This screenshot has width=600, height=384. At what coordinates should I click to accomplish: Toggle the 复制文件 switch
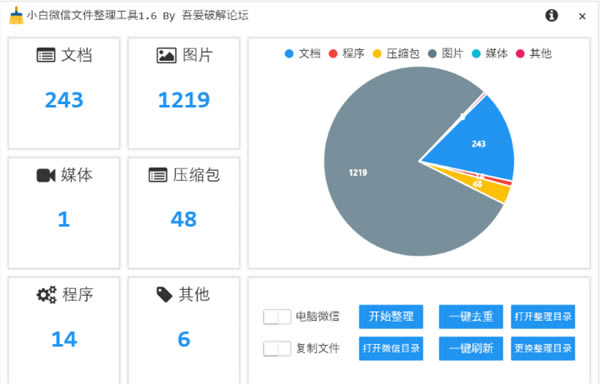tap(277, 348)
